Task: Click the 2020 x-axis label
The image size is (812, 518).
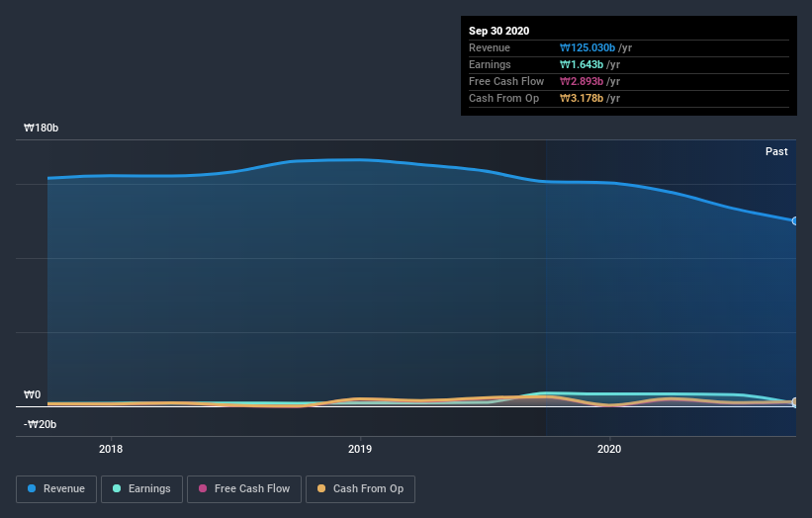Action: click(609, 449)
